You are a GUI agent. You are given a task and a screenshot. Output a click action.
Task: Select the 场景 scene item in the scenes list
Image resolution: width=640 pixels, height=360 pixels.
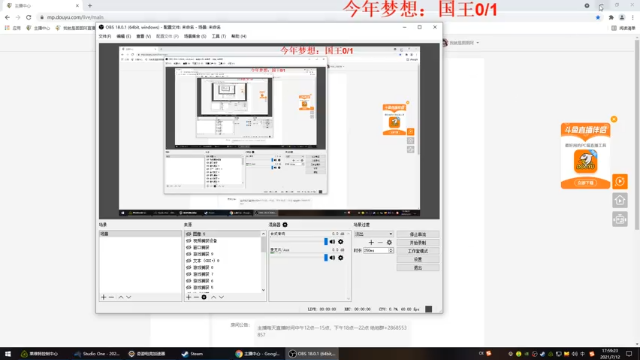(x=140, y=234)
